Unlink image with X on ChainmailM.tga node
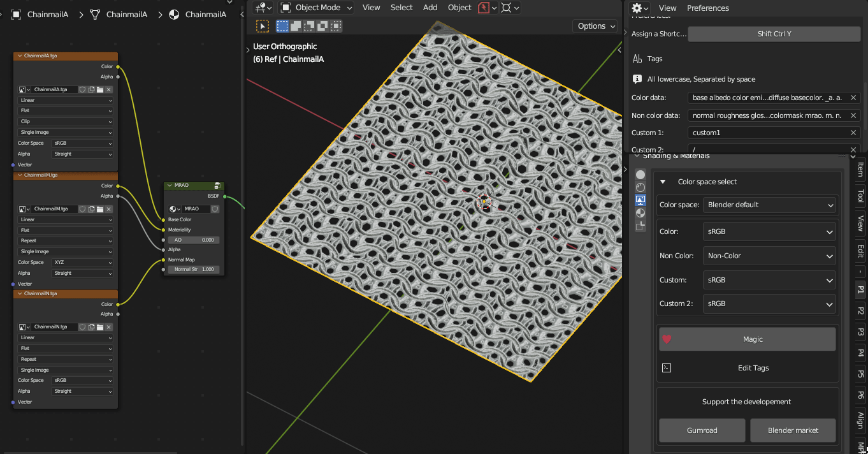The image size is (868, 454). pyautogui.click(x=109, y=209)
